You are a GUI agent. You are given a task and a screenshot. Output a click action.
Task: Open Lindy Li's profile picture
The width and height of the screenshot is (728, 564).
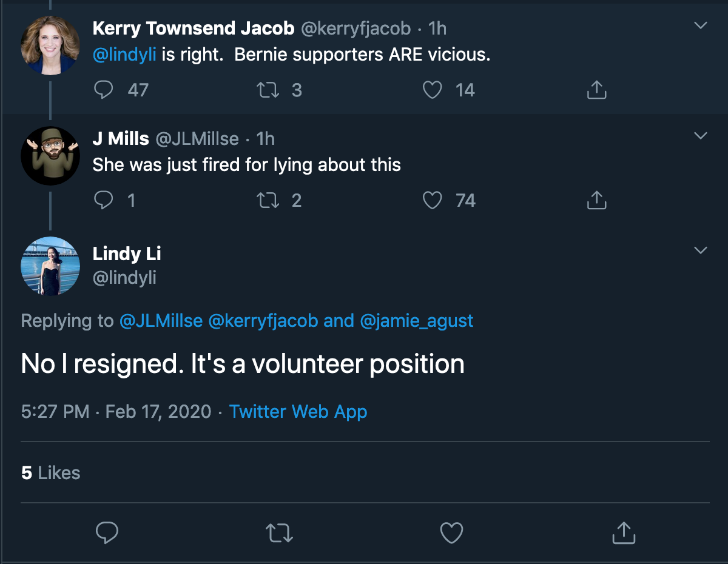50,266
